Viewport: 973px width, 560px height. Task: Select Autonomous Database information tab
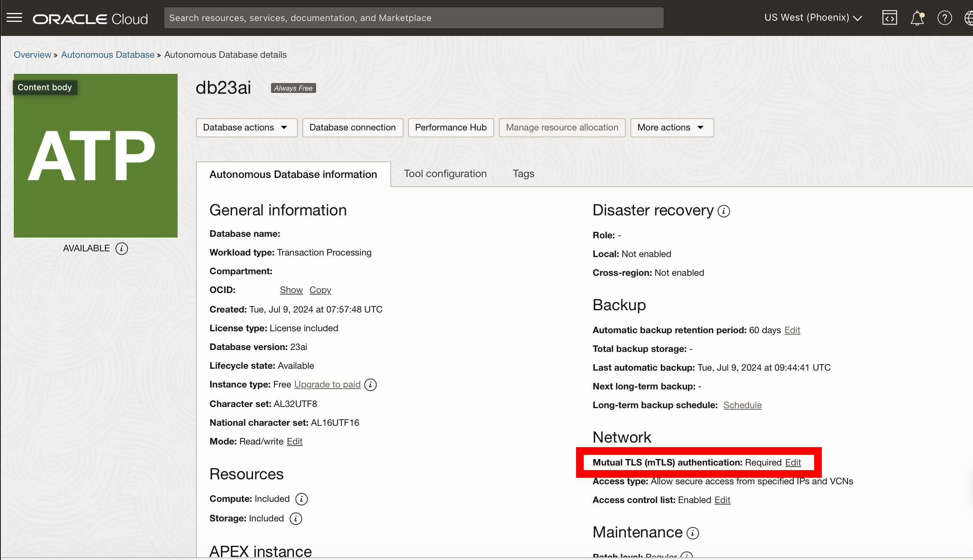pyautogui.click(x=293, y=174)
